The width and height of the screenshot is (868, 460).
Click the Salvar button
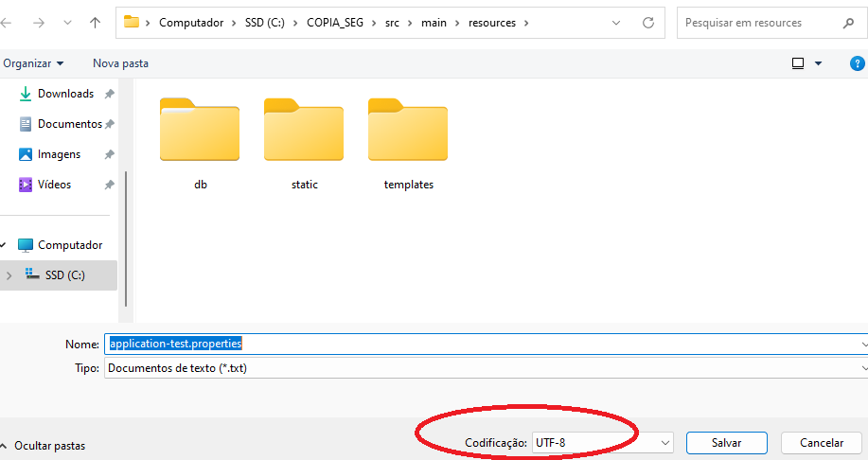coord(726,443)
